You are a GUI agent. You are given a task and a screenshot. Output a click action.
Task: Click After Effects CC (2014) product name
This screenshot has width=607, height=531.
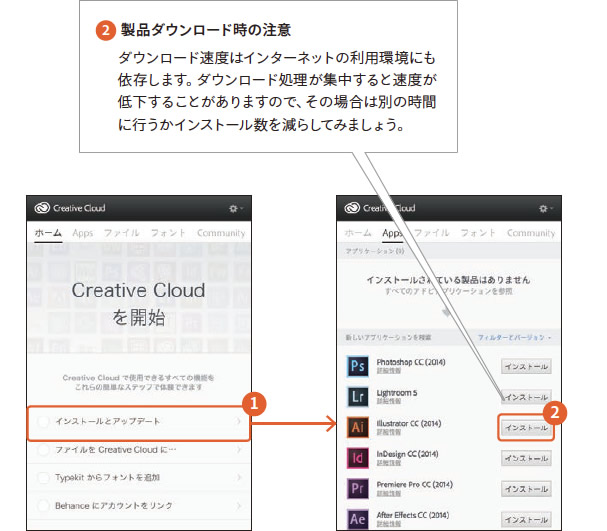coord(413,515)
